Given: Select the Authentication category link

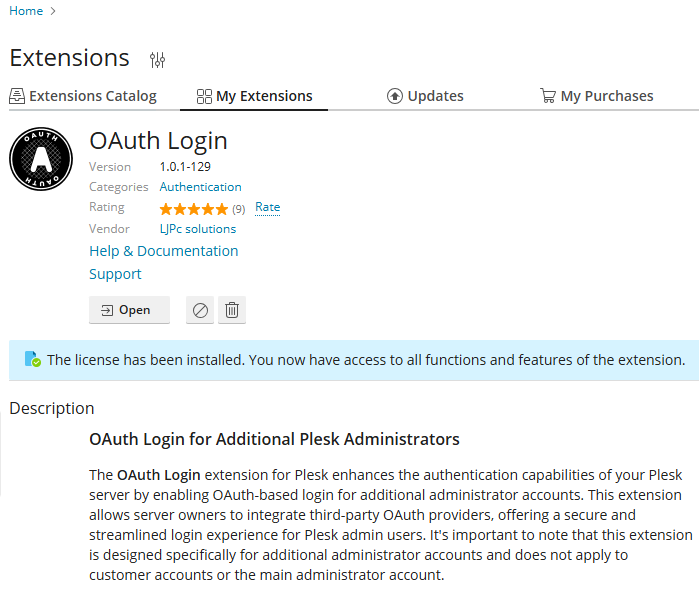Looking at the screenshot, I should 200,187.
